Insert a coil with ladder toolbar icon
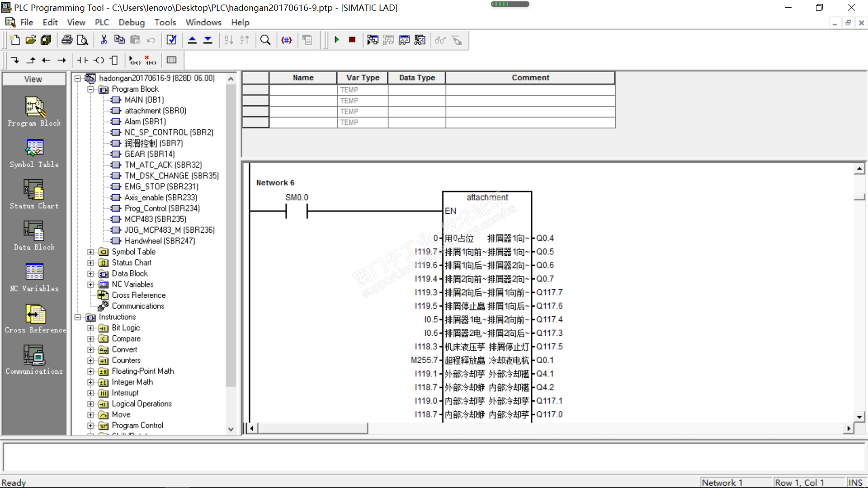Screen dimensions: 868x488 click(x=99, y=60)
